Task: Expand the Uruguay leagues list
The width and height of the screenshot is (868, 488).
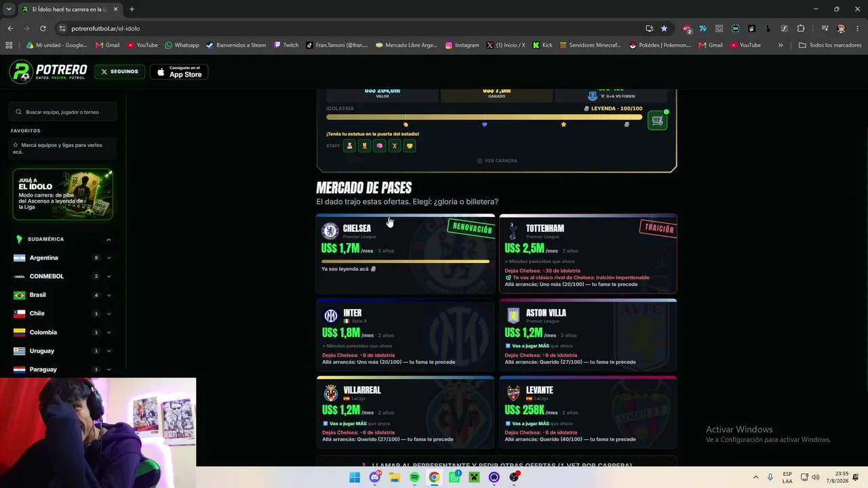Action: [108, 351]
